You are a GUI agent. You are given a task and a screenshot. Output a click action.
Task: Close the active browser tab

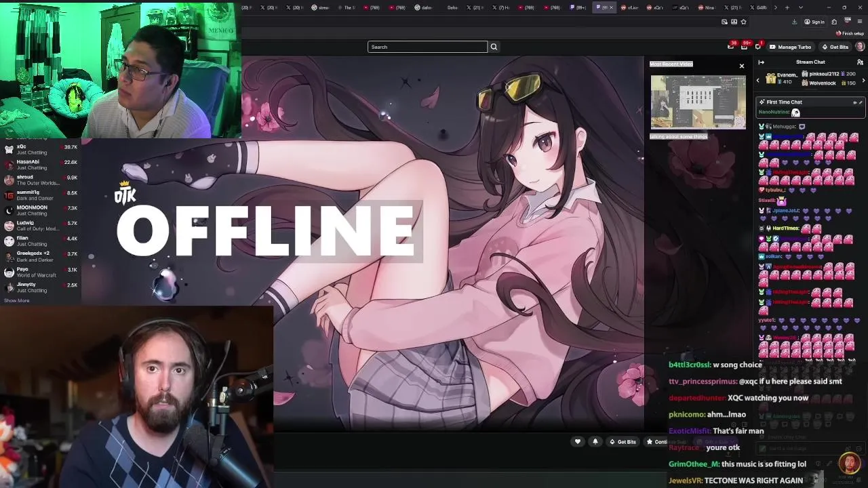point(611,7)
